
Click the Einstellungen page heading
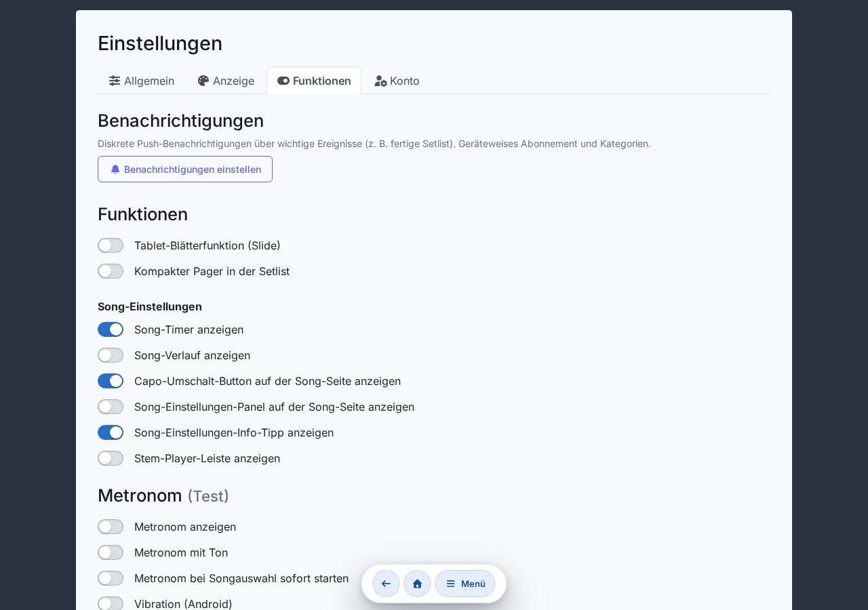click(x=160, y=43)
